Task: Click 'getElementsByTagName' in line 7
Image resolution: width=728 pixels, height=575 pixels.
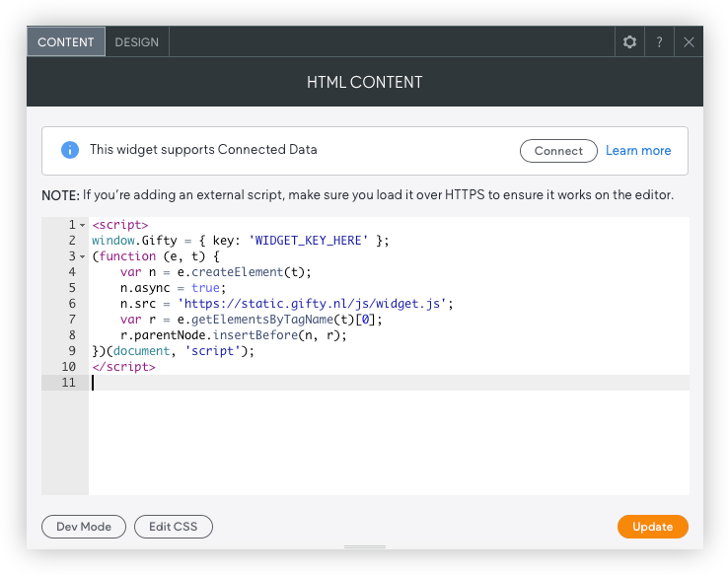Action: pyautogui.click(x=261, y=320)
